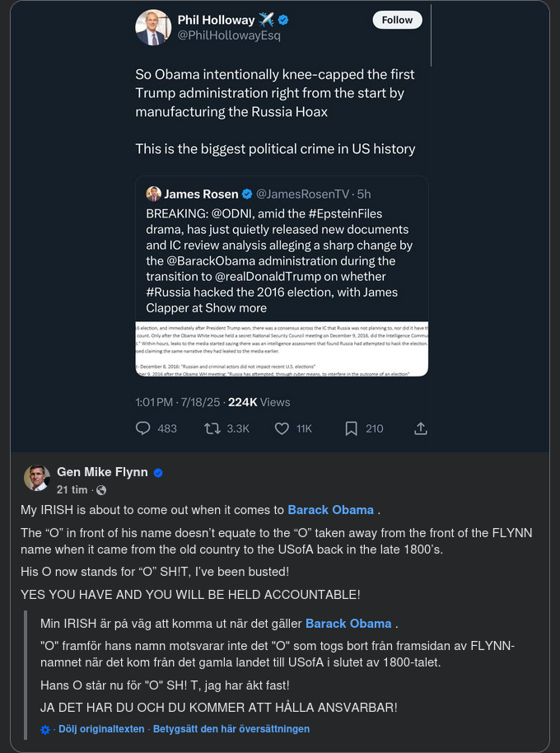This screenshot has width=560, height=753.
Task: Open Gen Mike Flynn's profile picture
Action: 37,479
